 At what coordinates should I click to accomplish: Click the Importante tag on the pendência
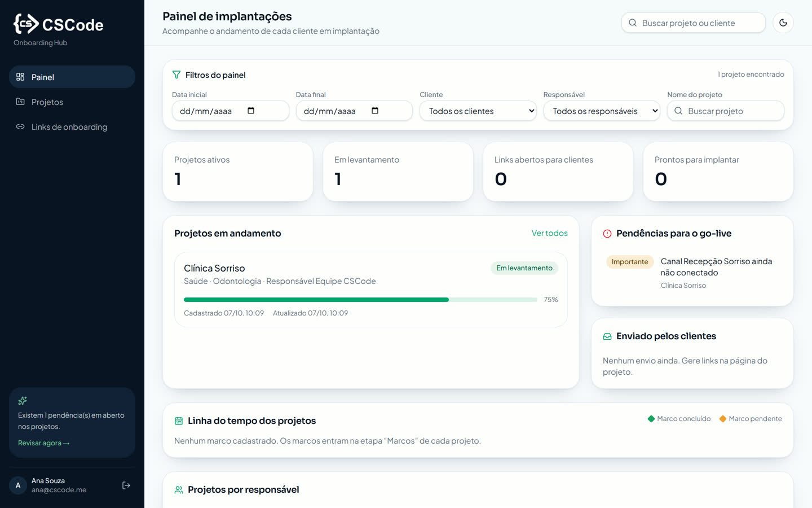(630, 262)
